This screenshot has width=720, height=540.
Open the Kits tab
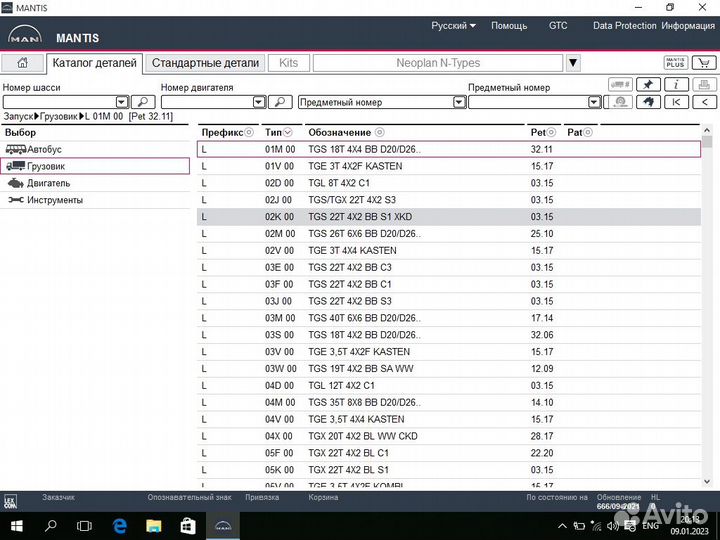tap(288, 63)
